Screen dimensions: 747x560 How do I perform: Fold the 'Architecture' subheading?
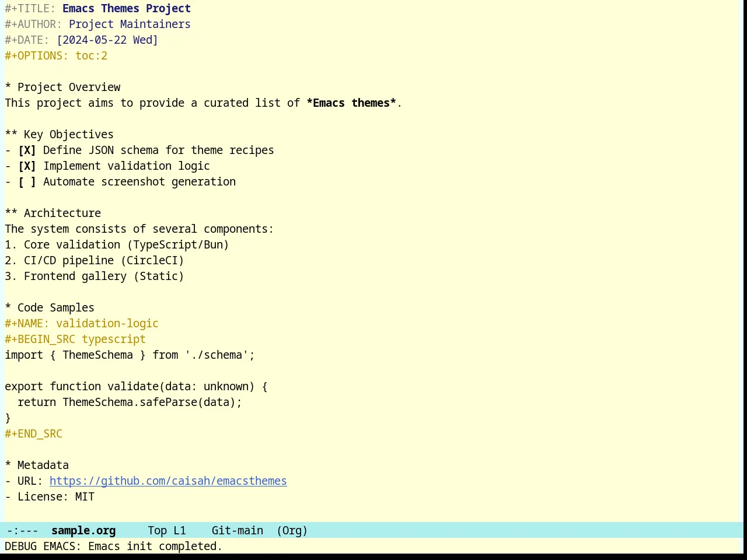pos(53,213)
